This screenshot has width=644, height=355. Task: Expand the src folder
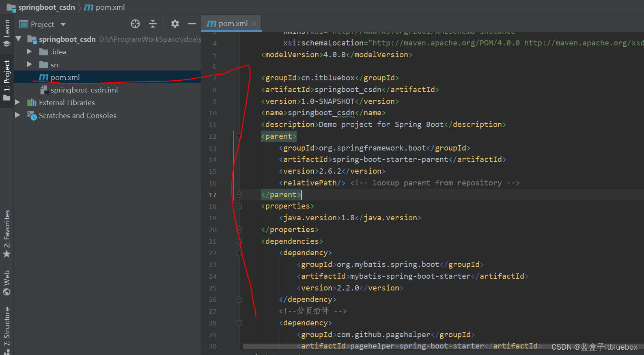[x=29, y=64]
